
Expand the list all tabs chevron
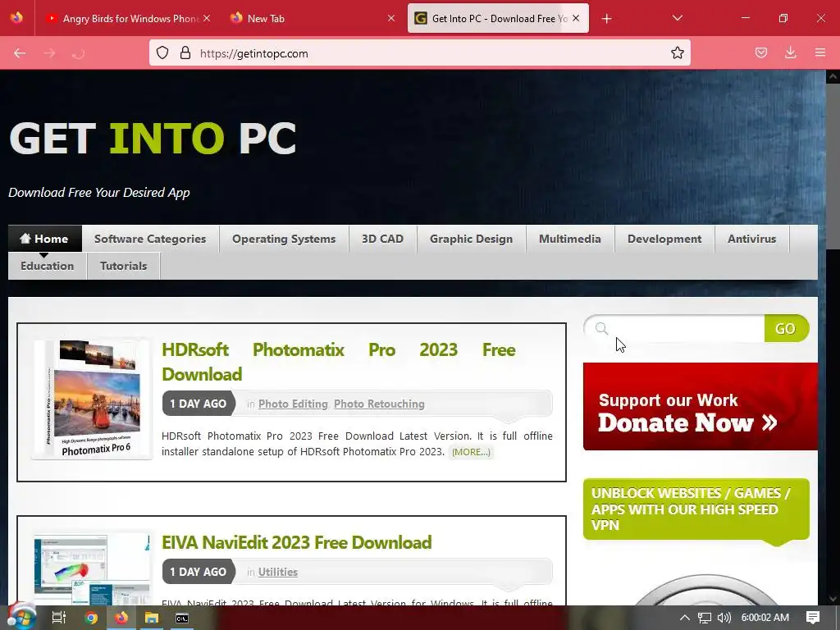677,18
